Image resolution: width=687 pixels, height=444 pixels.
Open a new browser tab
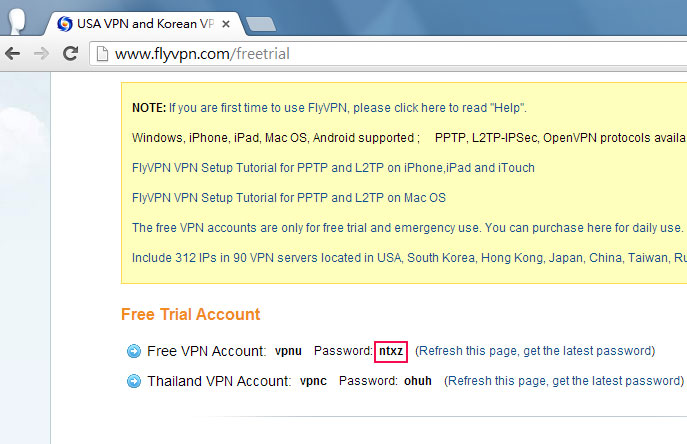coord(261,24)
